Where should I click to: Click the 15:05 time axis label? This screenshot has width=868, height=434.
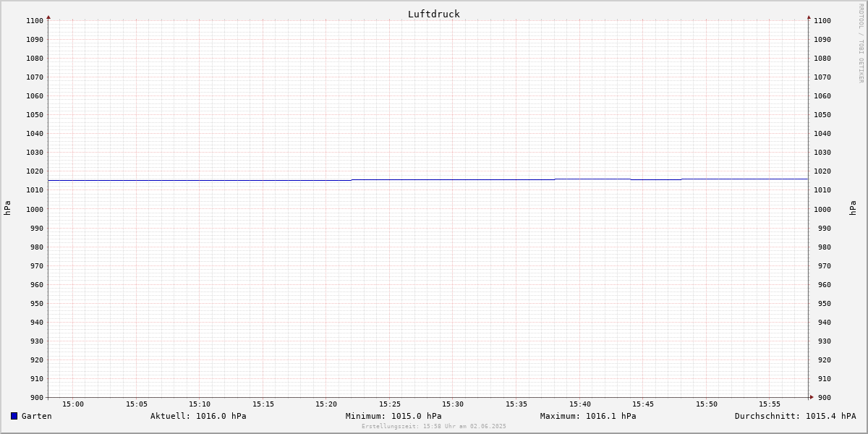(x=137, y=404)
